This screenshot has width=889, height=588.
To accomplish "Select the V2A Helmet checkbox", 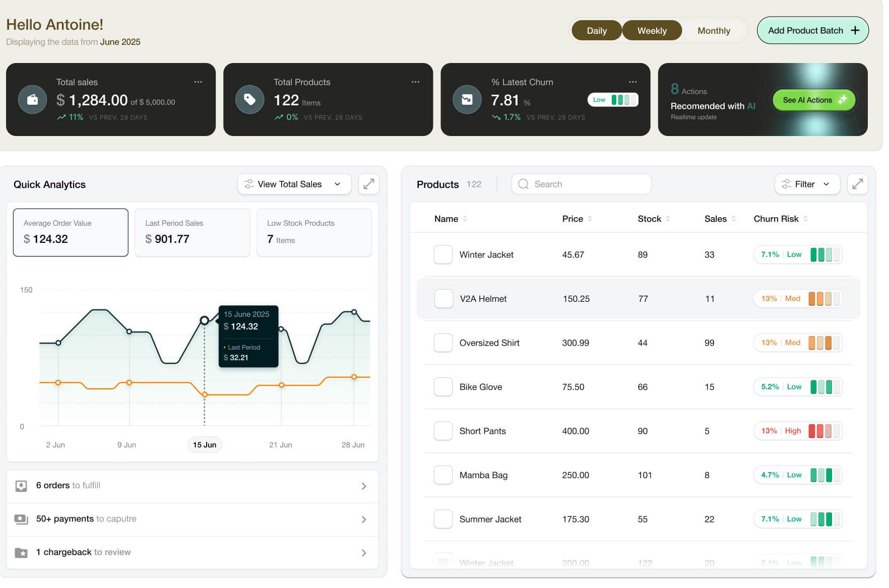I will click(443, 298).
